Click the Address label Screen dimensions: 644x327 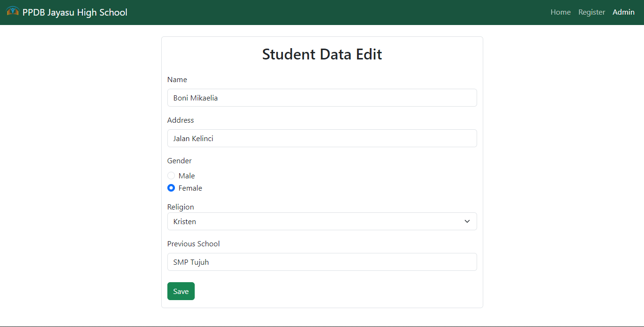coord(181,120)
